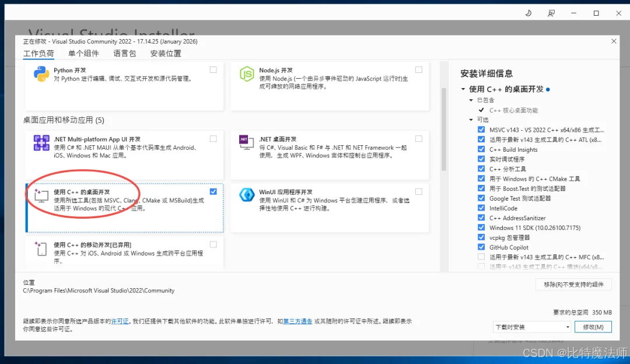Check the .NET Multi-platform App UI workload
Image resolution: width=630 pixels, height=364 pixels.
[x=213, y=139]
